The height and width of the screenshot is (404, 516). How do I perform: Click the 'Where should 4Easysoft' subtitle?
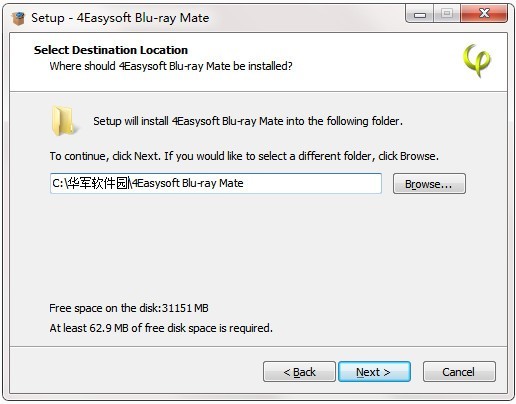171,66
